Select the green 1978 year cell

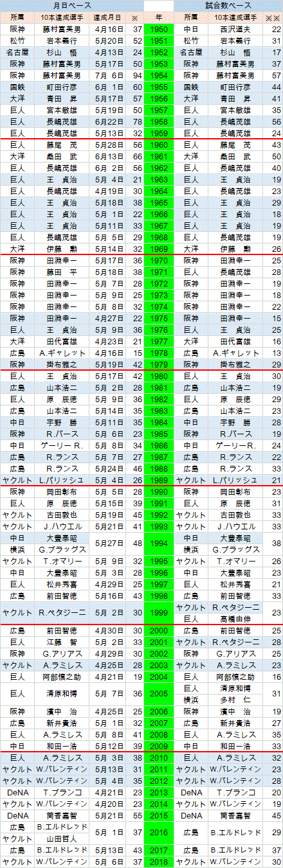[159, 353]
